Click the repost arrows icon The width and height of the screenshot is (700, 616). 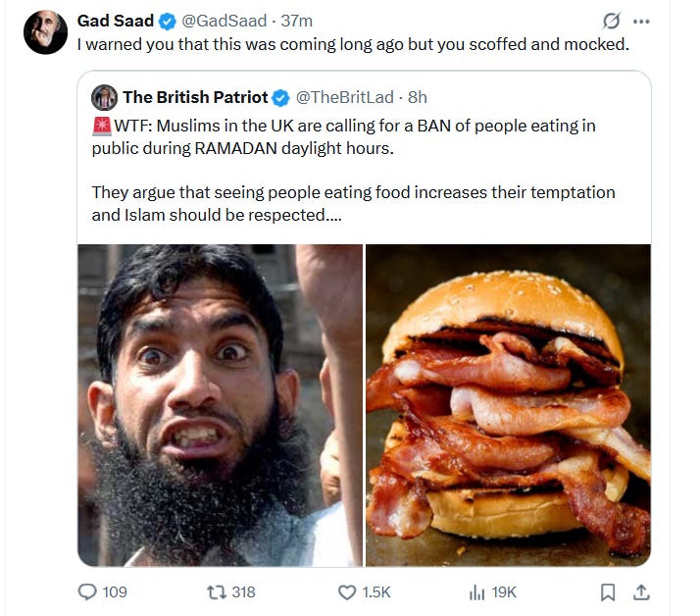[x=217, y=592]
